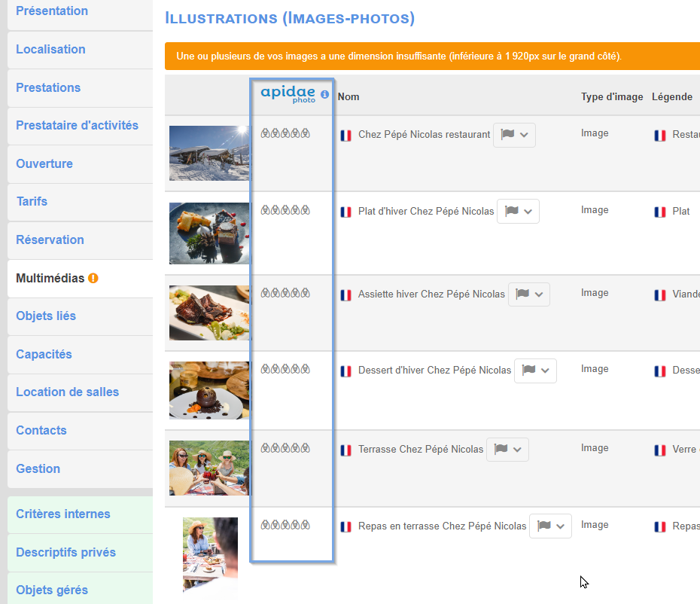Open language dropdown for Dessert d'hiver Chez Pépé Nicolas
Image resolution: width=700 pixels, height=604 pixels.
click(535, 371)
